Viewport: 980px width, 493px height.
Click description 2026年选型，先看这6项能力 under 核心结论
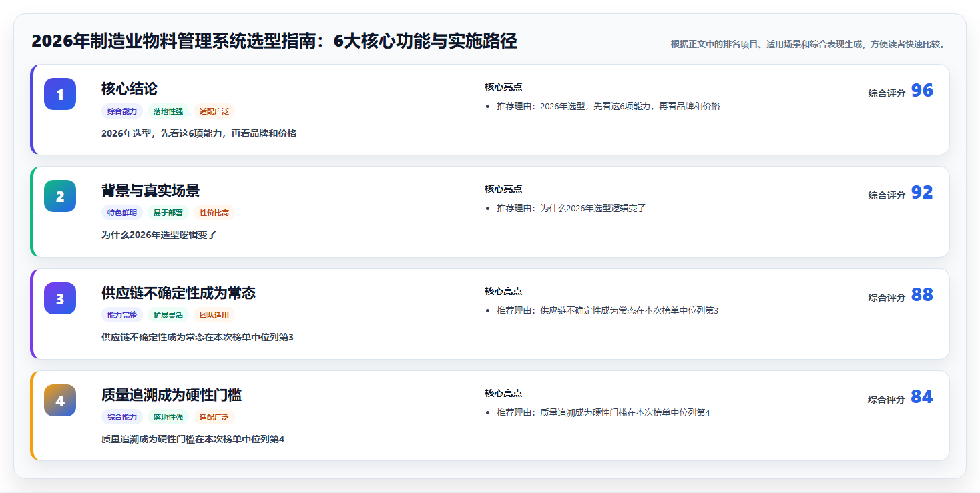199,133
